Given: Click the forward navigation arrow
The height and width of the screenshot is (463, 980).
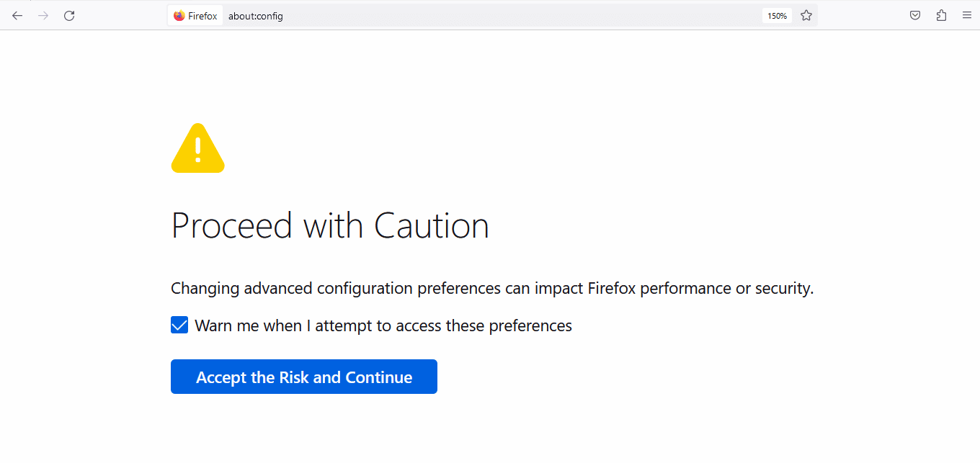Looking at the screenshot, I should point(43,15).
